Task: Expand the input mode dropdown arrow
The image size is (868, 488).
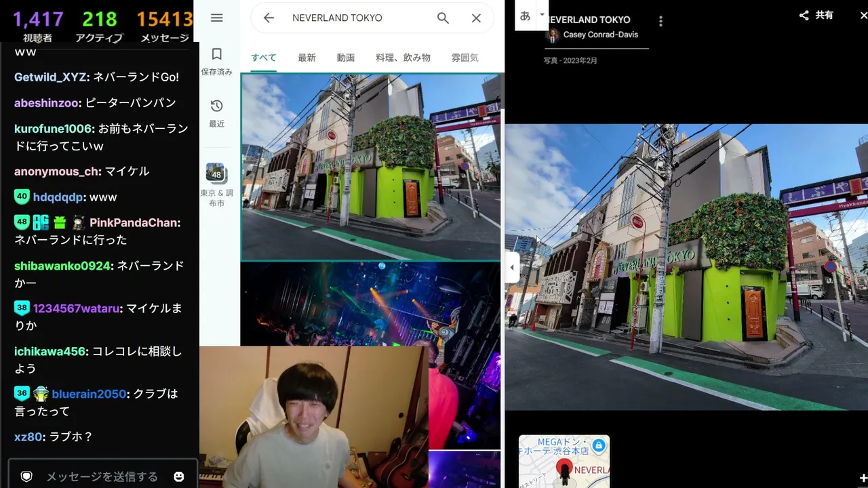Action: click(542, 14)
